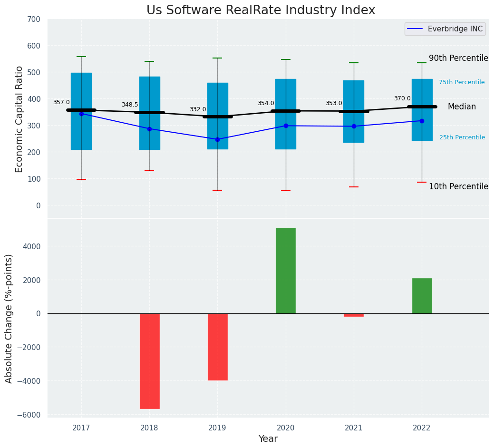Click the 90th Percentile annotation
The width and height of the screenshot is (494, 448).
458,58
